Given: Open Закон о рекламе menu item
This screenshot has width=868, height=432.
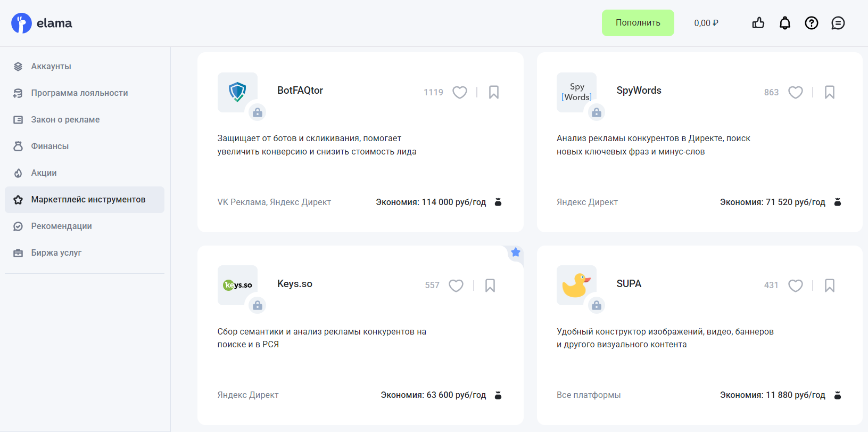Looking at the screenshot, I should coord(85,120).
